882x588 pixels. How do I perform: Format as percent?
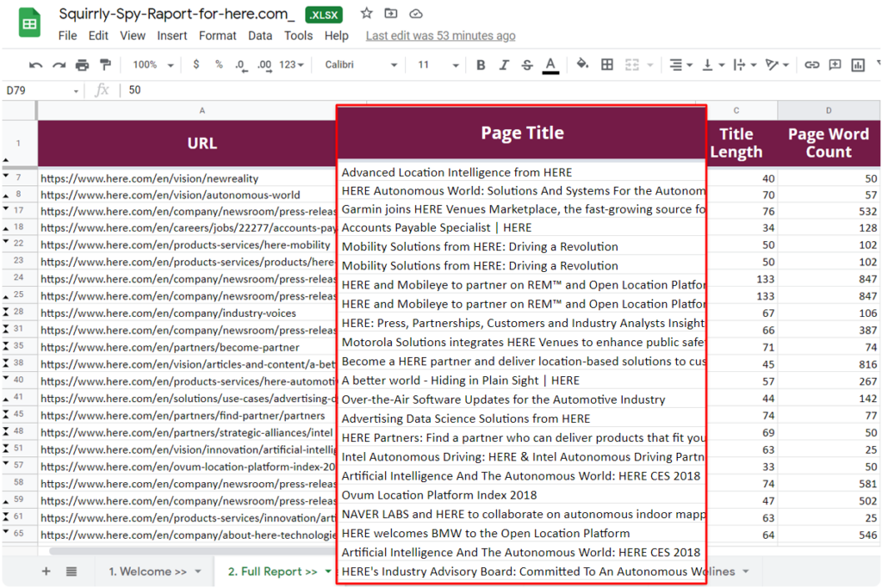(x=219, y=65)
